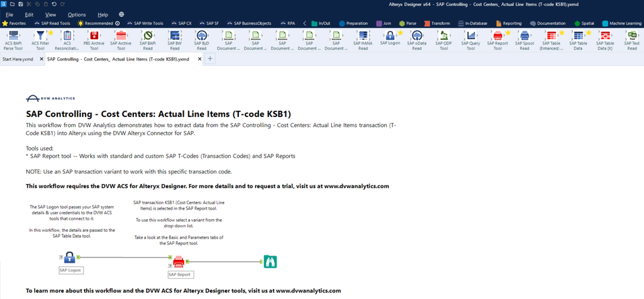The height and width of the screenshot is (299, 644).
Task: Select the SAP ByD Read tool
Action: 202,40
